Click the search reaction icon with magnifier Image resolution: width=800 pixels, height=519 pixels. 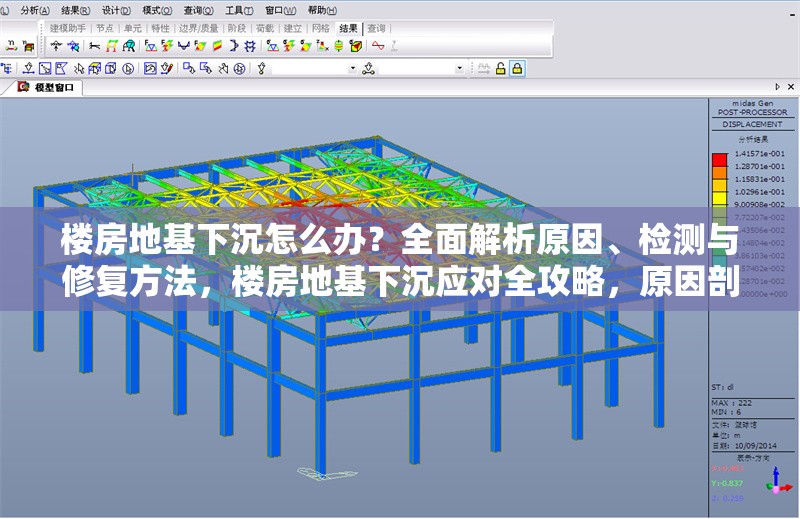[x=73, y=46]
